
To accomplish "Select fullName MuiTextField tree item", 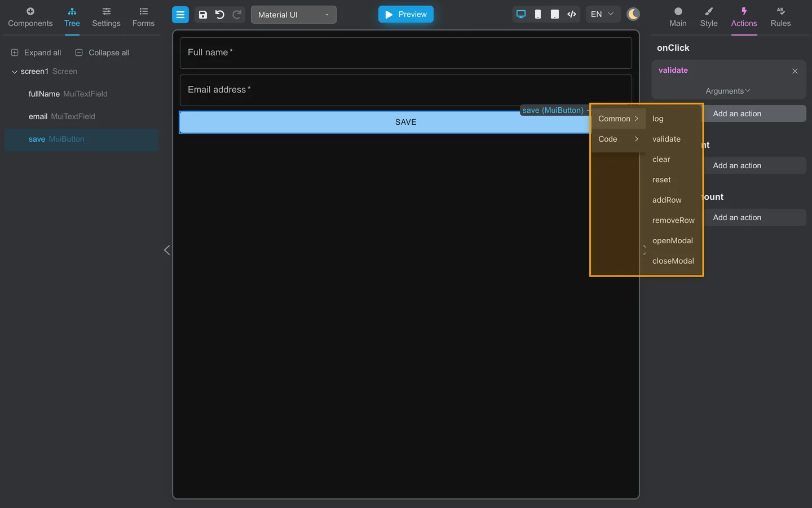I will [82, 94].
